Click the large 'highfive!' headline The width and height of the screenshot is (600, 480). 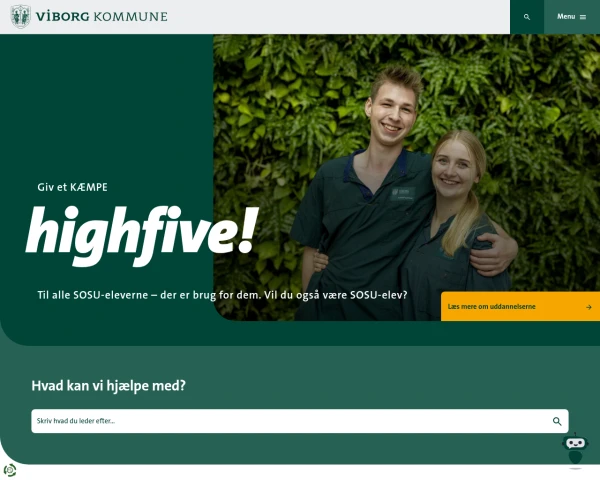pyautogui.click(x=141, y=235)
